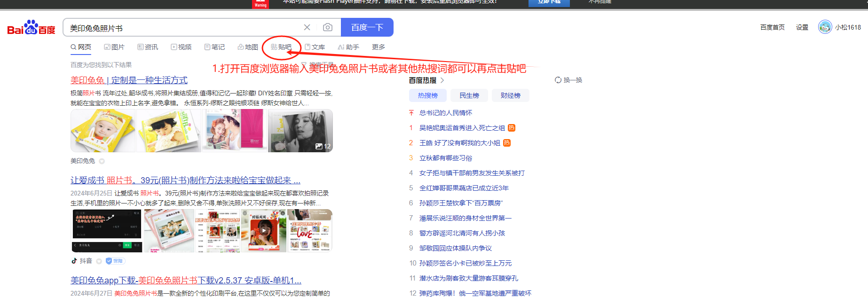Image resolution: width=868 pixels, height=297 pixels.
Task: Open result titled 美印兔兔 | 定制是一种生活方式
Action: tap(129, 80)
